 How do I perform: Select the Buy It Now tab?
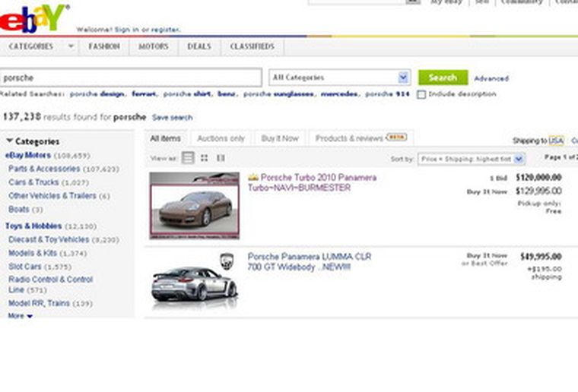[x=280, y=138]
